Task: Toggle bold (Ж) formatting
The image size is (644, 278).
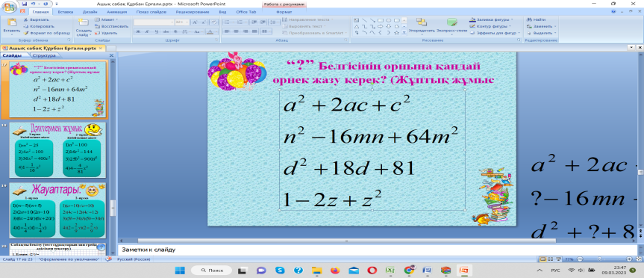Action: (138, 31)
